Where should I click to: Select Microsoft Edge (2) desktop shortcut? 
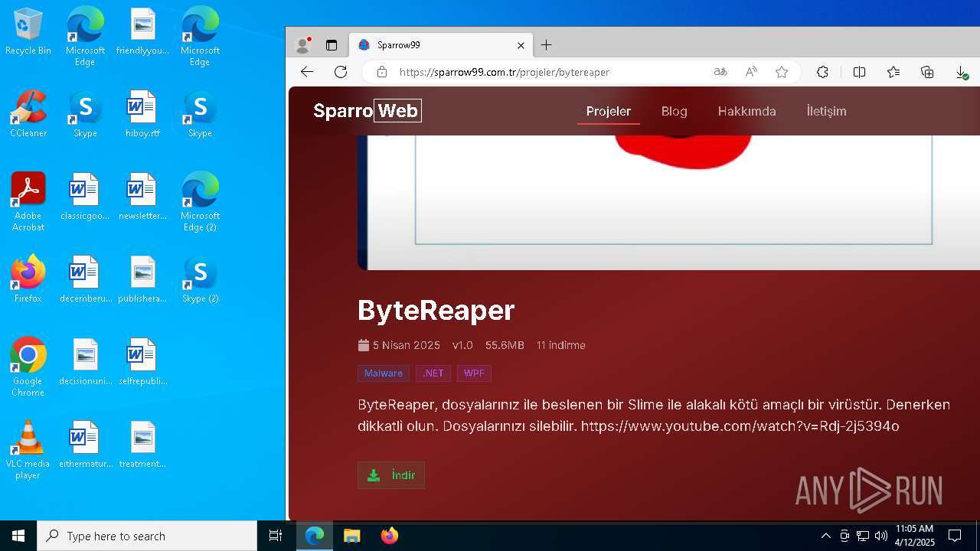pos(200,202)
